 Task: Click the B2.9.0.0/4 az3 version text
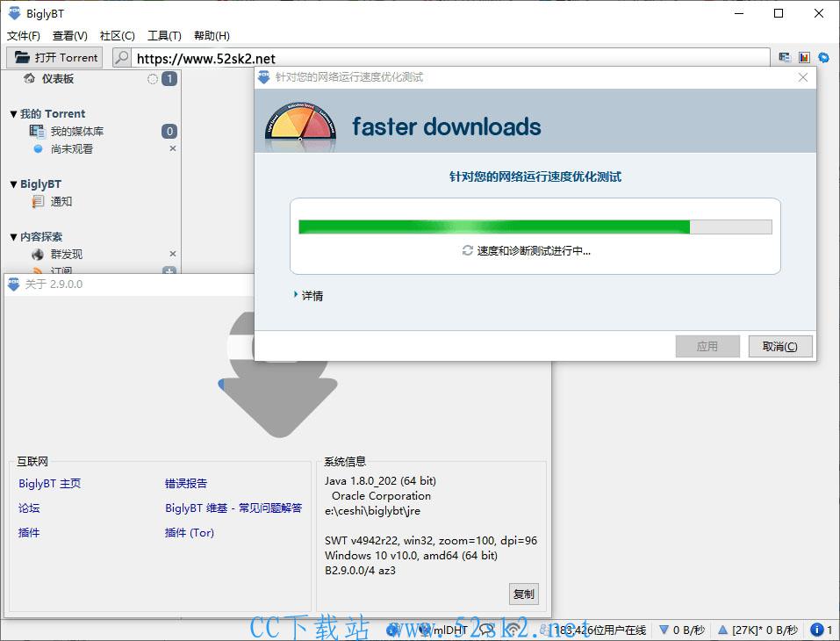[360, 570]
